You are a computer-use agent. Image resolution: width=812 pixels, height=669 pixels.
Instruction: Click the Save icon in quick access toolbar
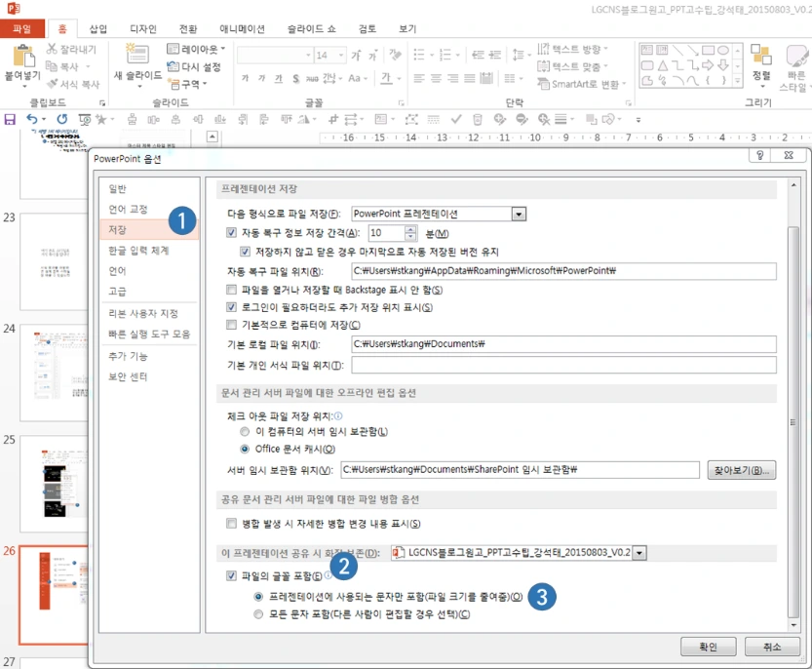tap(10, 120)
